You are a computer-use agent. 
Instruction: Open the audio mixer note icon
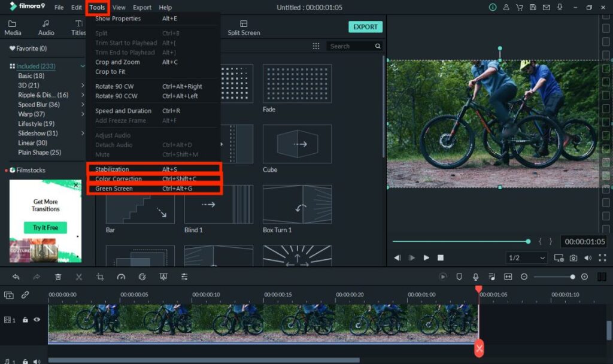492,277
